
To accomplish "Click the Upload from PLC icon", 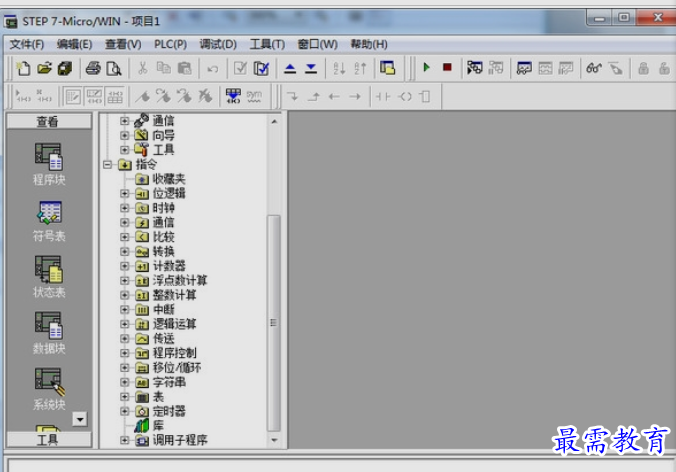I will (290, 68).
